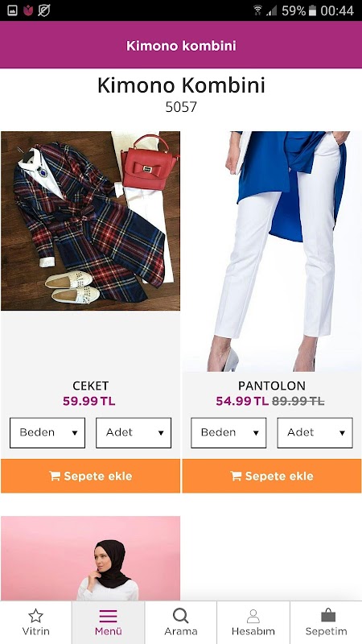Open the Vitrin star icon
Viewport: 362px width, 644px height.
(35, 616)
